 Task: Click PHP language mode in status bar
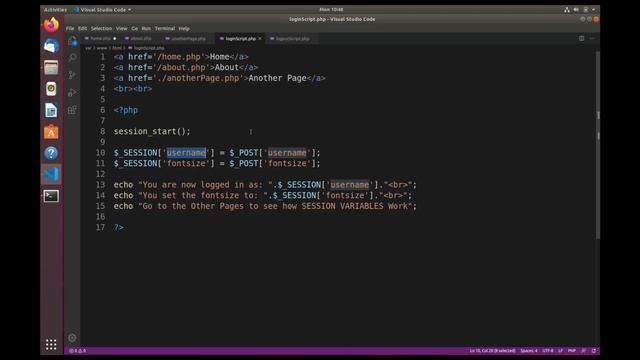coord(572,351)
